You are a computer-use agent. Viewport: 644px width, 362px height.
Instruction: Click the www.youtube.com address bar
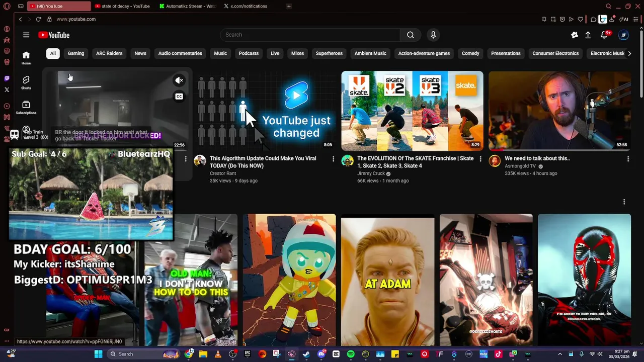76,19
